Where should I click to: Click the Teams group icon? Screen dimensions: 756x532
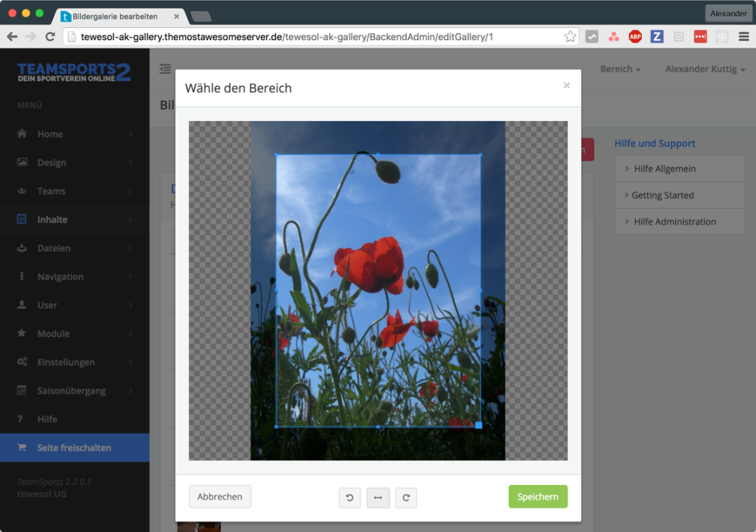(22, 191)
